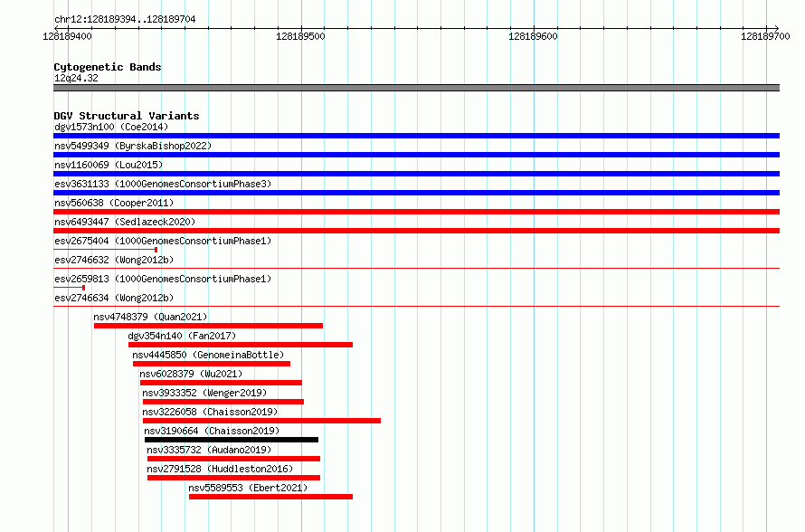Open nsv1160069 (Lou2015) variant label
This screenshot has width=805, height=532.
(109, 165)
